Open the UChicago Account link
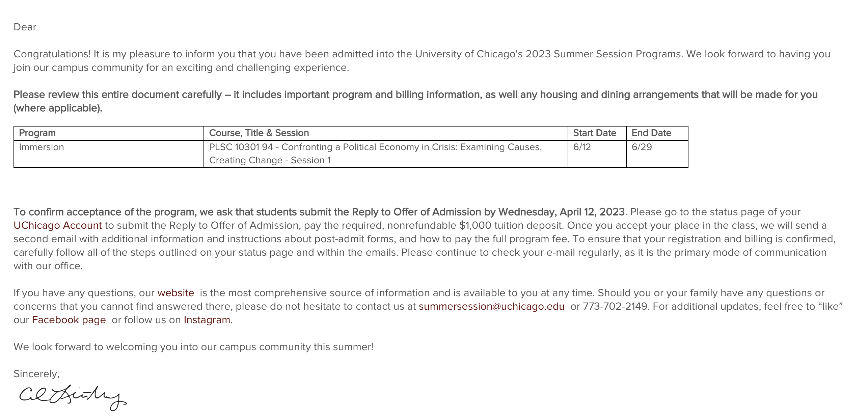Image resolution: width=868 pixels, height=417 pixels. click(x=57, y=225)
